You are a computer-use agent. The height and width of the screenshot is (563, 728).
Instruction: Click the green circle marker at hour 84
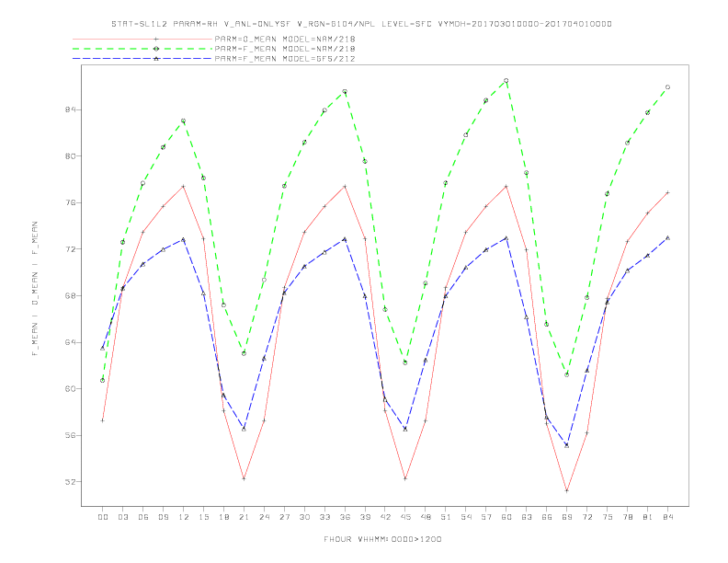[x=667, y=87]
